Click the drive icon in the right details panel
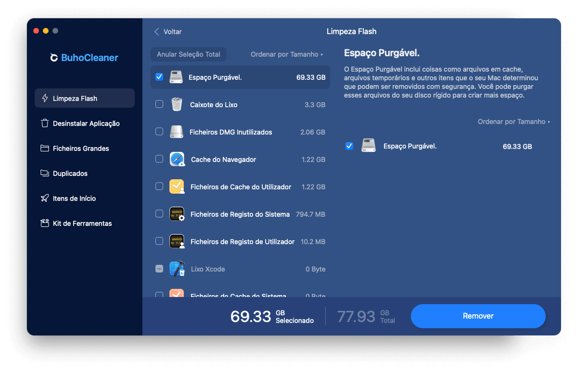The height and width of the screenshot is (371, 588). [x=369, y=146]
